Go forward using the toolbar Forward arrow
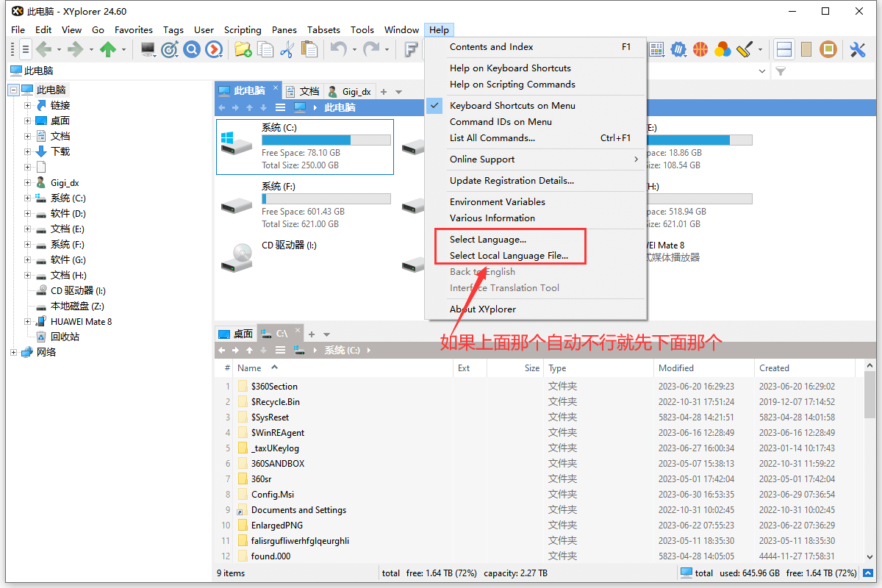 (76, 50)
